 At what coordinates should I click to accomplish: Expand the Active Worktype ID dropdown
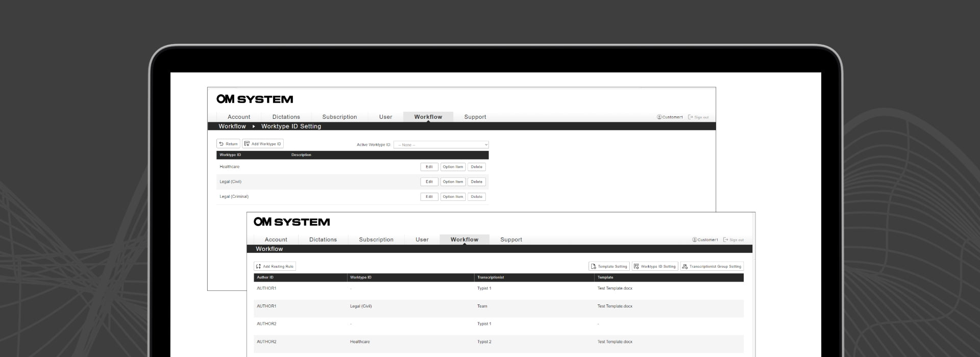coord(441,145)
